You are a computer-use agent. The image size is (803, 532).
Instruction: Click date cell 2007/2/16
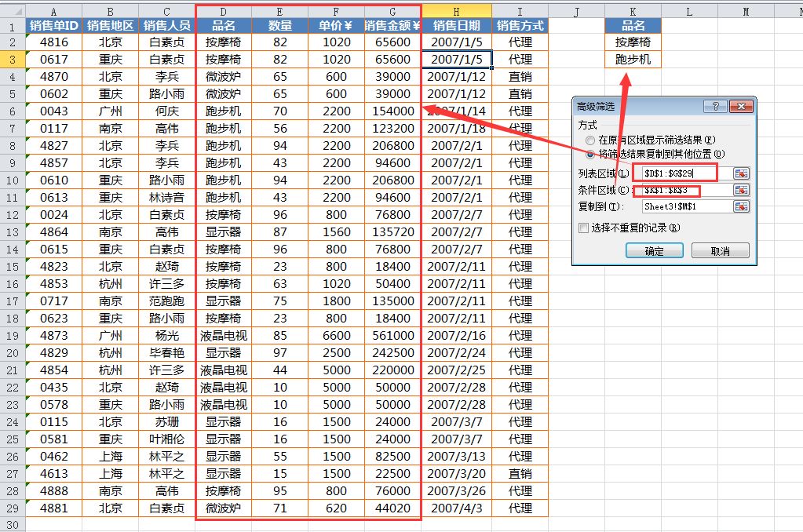[456, 335]
